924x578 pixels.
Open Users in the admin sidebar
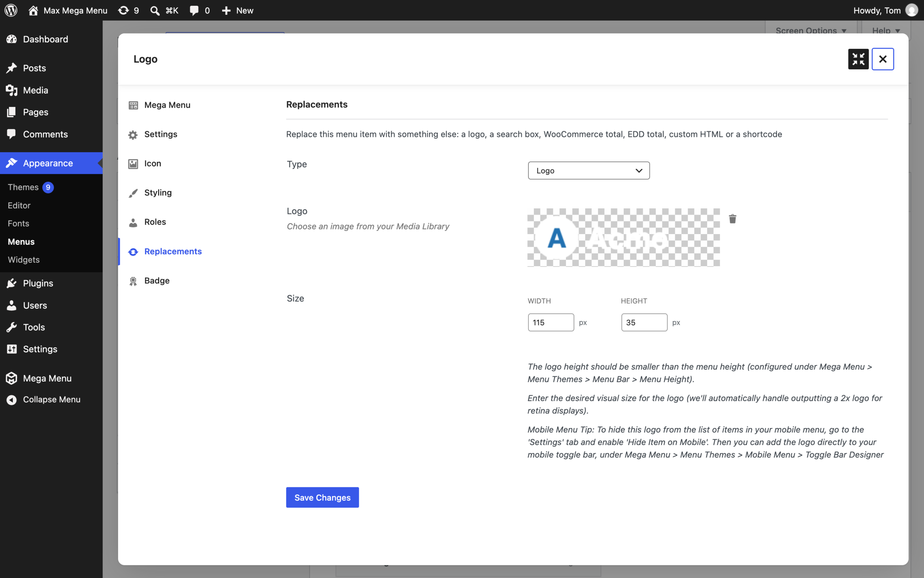tap(51, 306)
